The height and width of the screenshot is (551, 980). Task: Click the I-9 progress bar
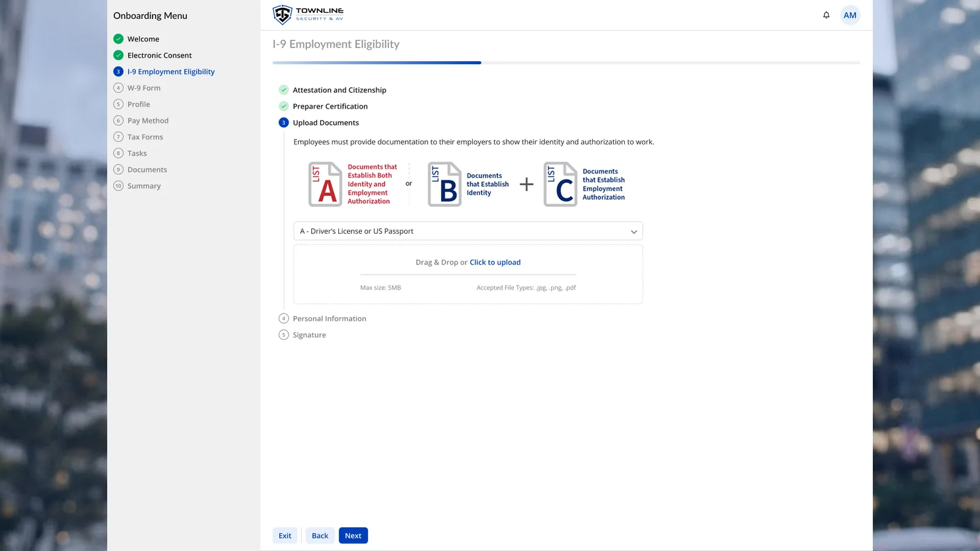567,62
